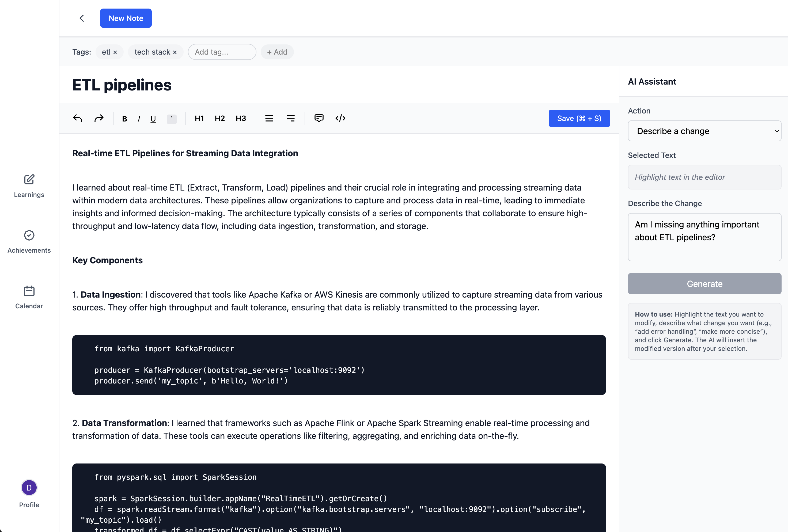This screenshot has height=532, width=788.
Task: Click the Add tag input field
Action: pos(222,52)
